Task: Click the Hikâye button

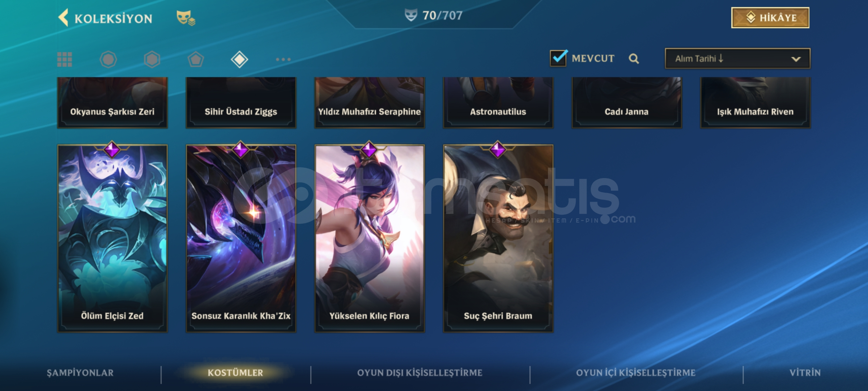Action: [770, 18]
